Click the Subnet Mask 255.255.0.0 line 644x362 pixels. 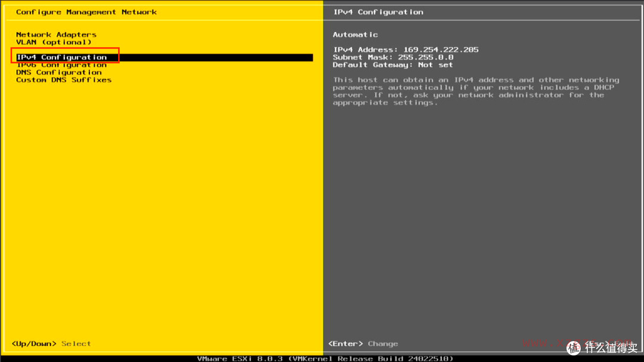(393, 57)
